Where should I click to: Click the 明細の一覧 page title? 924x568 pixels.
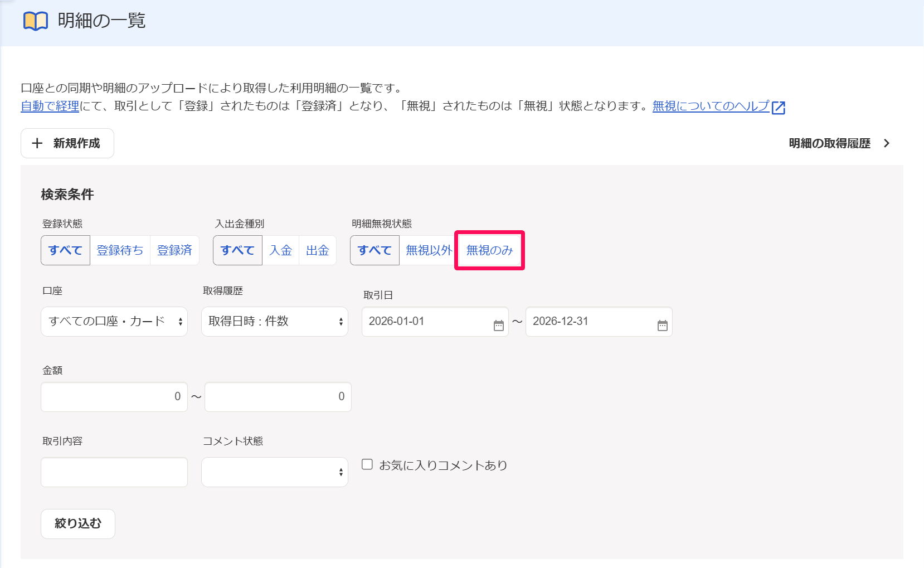[x=101, y=21]
